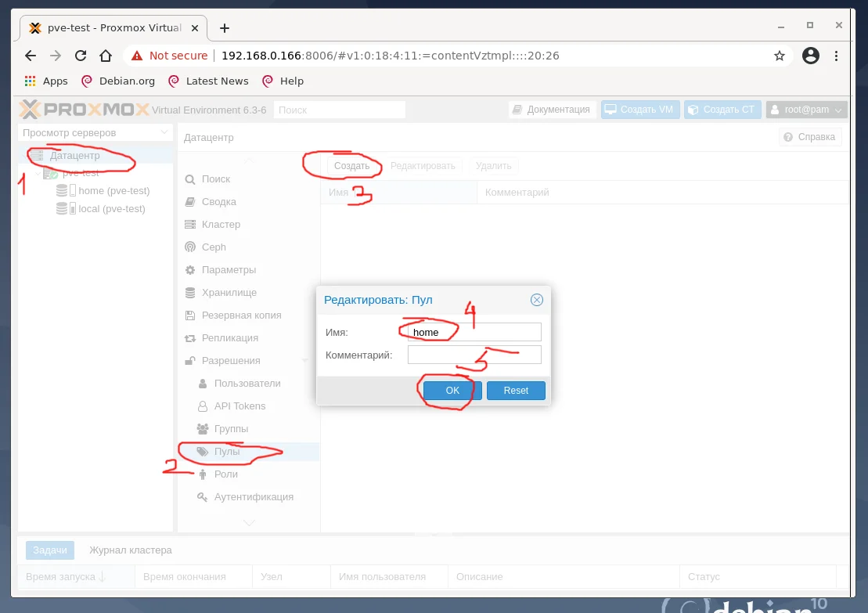This screenshot has width=868, height=613.
Task: Open the Параметры section
Action: click(228, 269)
